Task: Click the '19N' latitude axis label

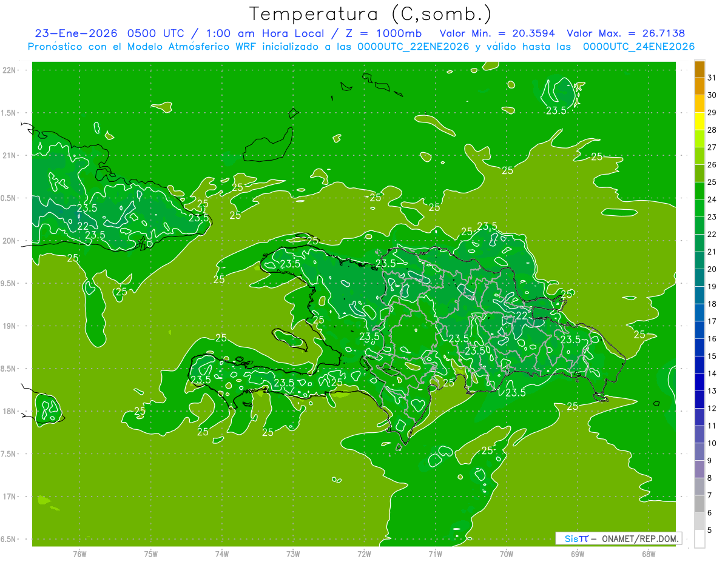Action: coord(10,326)
